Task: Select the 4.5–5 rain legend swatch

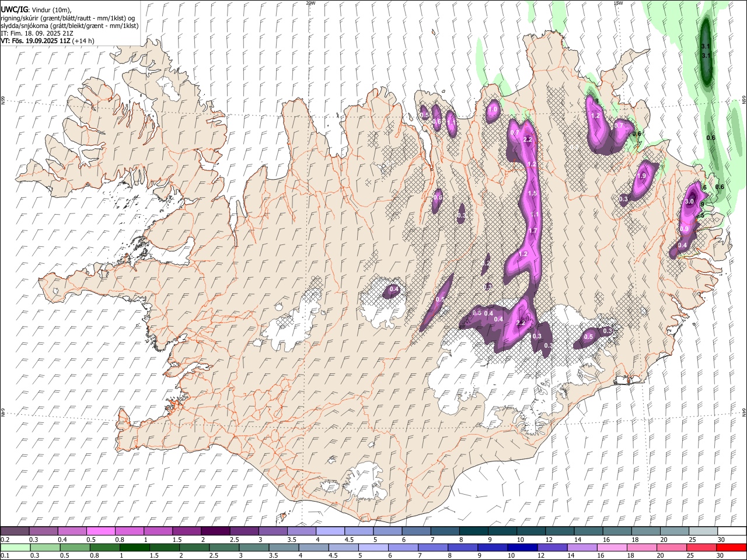Action: coord(345,547)
